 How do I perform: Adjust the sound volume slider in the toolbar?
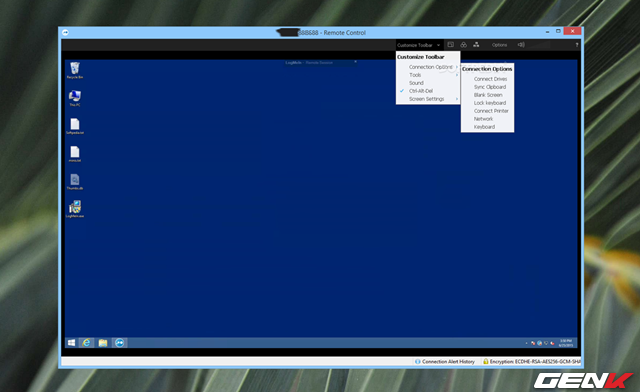pos(539,45)
